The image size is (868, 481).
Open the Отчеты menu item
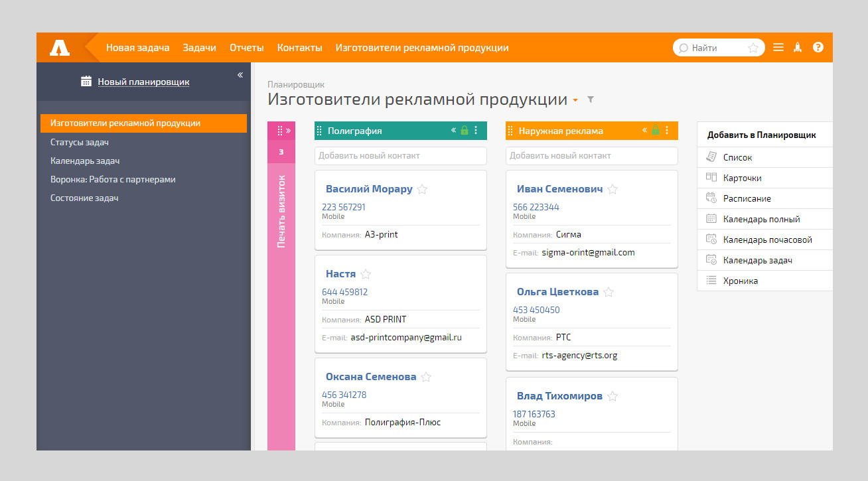click(x=246, y=48)
